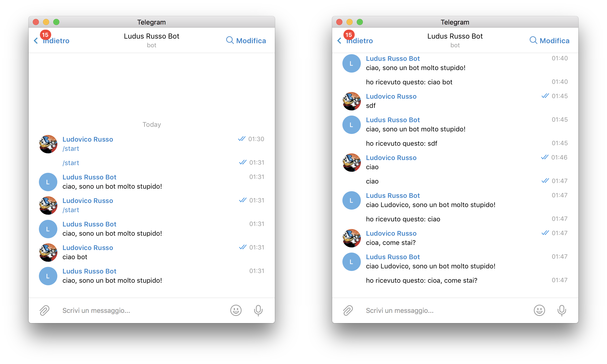Viewport: 607px width, 364px height.
Task: Click Modifica in the right window
Action: (x=555, y=41)
